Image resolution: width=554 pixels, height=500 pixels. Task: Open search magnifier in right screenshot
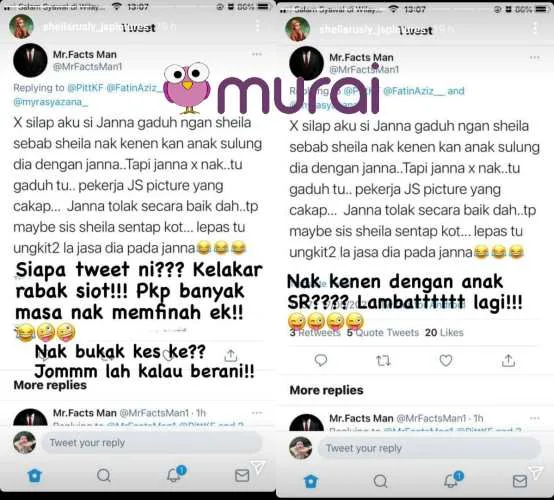pyautogui.click(x=381, y=481)
